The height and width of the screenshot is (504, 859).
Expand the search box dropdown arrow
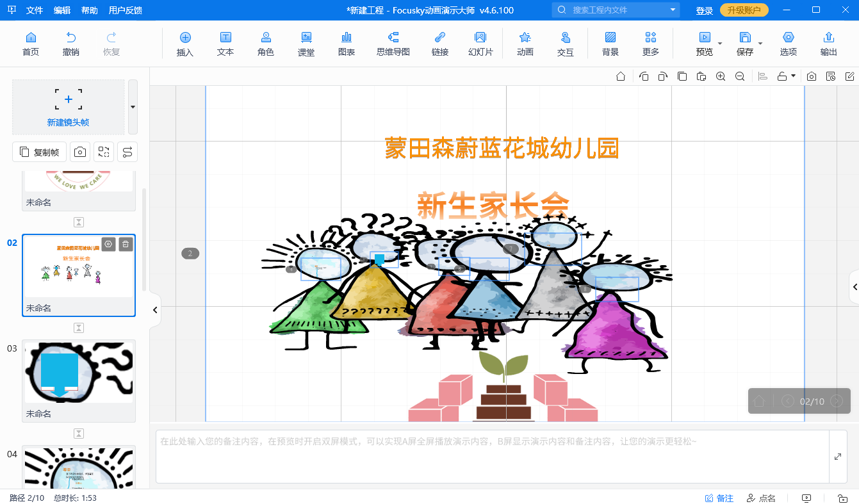click(673, 10)
